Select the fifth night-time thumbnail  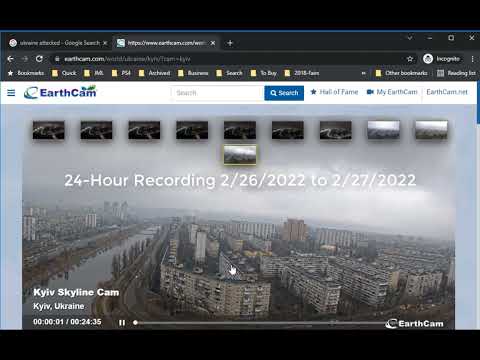pos(240,130)
